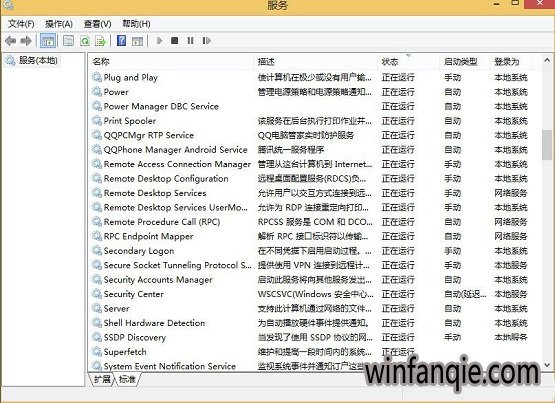Open the 文件(F) menu
Image resolution: width=555 pixels, height=403 pixels.
pyautogui.click(x=21, y=24)
